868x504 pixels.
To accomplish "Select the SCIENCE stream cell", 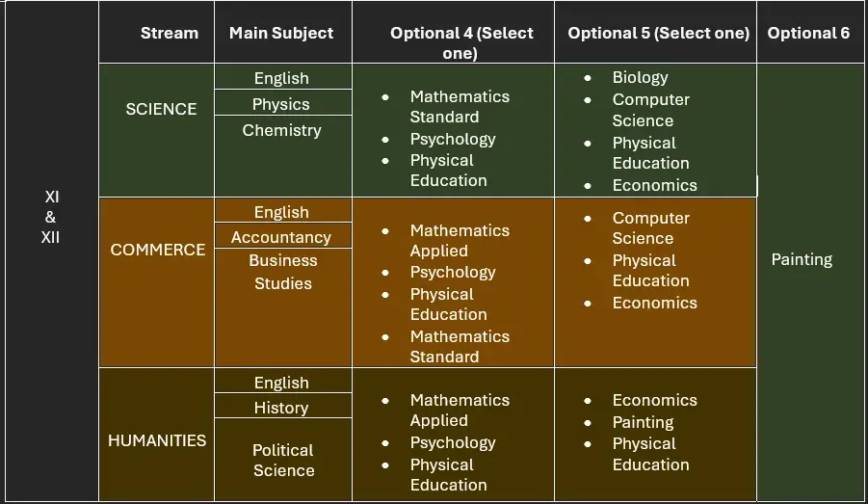I will pyautogui.click(x=161, y=109).
